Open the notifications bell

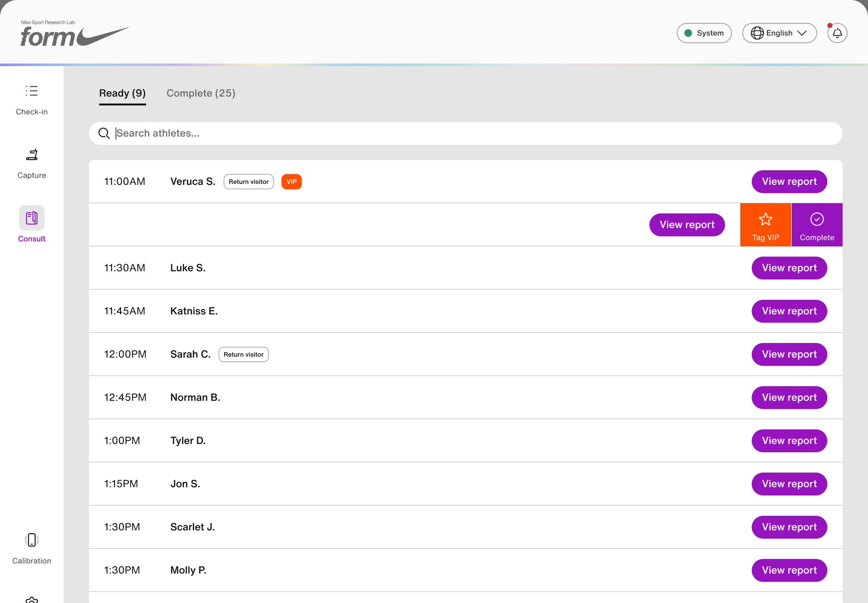(x=837, y=33)
